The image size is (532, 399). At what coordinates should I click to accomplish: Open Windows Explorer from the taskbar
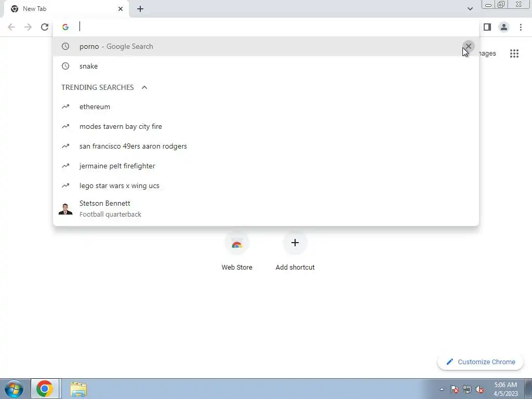point(78,389)
